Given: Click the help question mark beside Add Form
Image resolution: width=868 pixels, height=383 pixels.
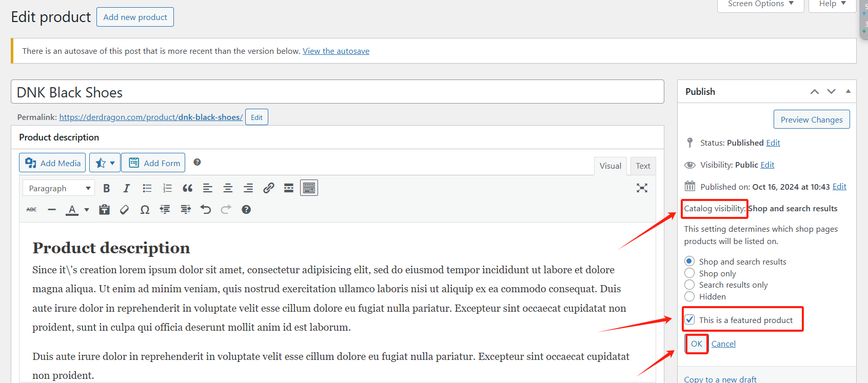Looking at the screenshot, I should tap(197, 163).
